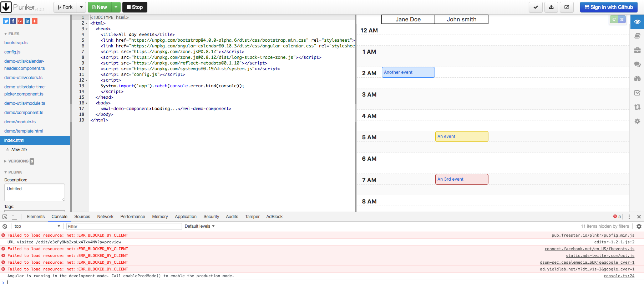Switch to the Memory tab
Viewport: 644px width, 284px height.
click(x=160, y=217)
